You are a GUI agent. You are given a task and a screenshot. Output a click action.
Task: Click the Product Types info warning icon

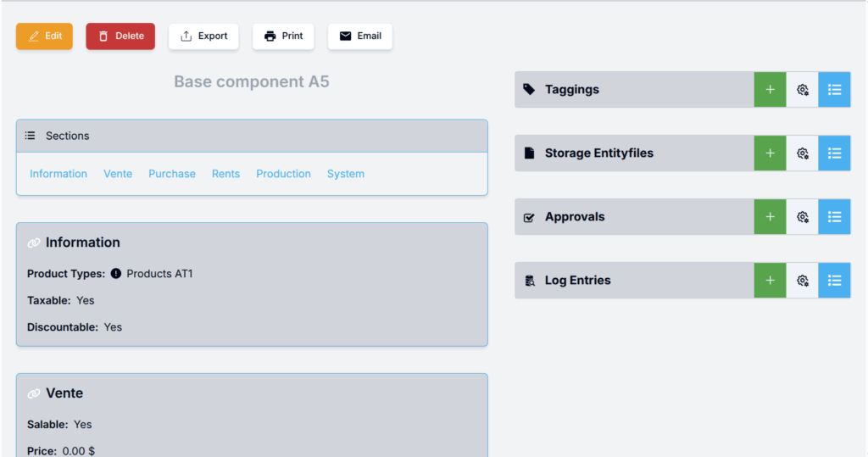pos(116,274)
